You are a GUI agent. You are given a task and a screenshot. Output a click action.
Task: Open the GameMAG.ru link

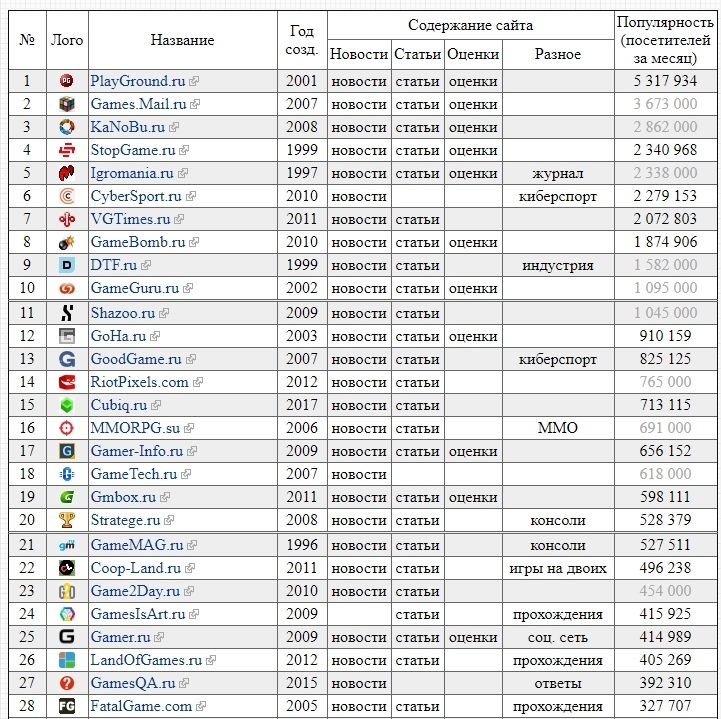(x=137, y=545)
